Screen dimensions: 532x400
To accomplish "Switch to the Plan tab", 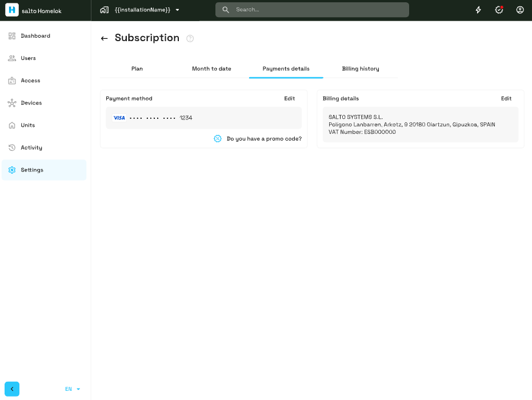I will pos(137,69).
